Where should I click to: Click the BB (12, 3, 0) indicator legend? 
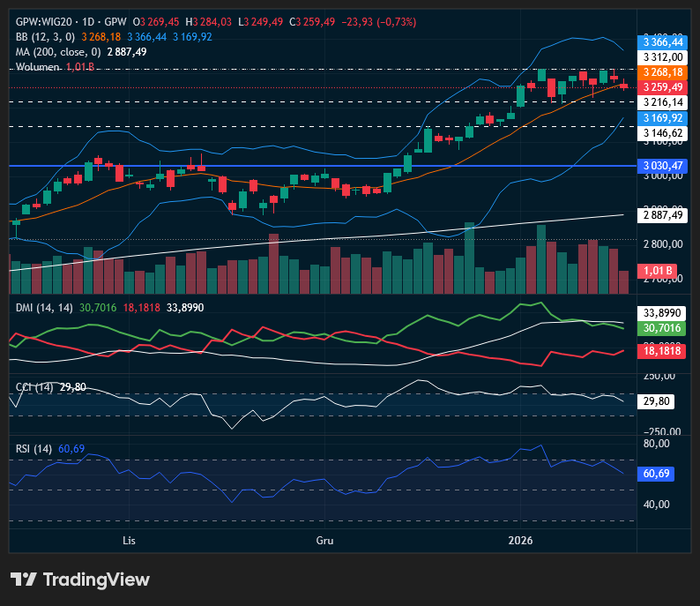[x=45, y=36]
